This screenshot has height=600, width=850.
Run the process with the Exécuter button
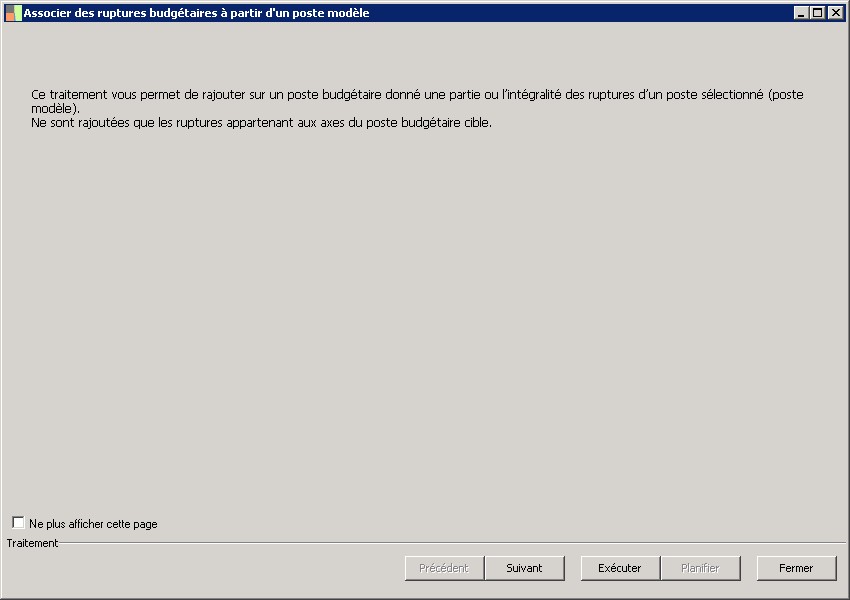click(619, 568)
